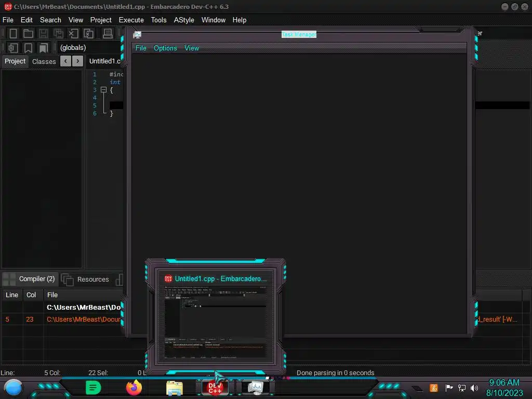
Task: Click the left arrow tab scroll button
Action: click(65, 61)
